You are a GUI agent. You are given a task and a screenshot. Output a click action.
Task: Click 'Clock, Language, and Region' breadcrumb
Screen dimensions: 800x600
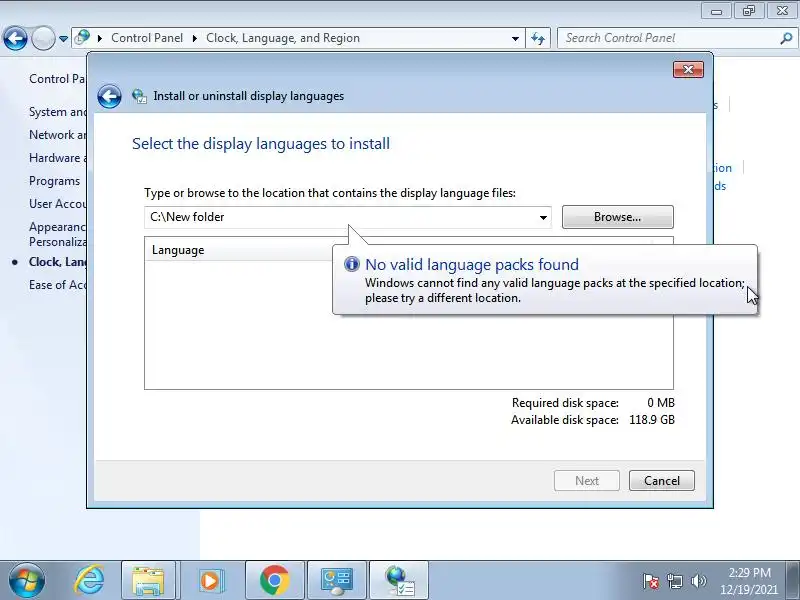(283, 38)
